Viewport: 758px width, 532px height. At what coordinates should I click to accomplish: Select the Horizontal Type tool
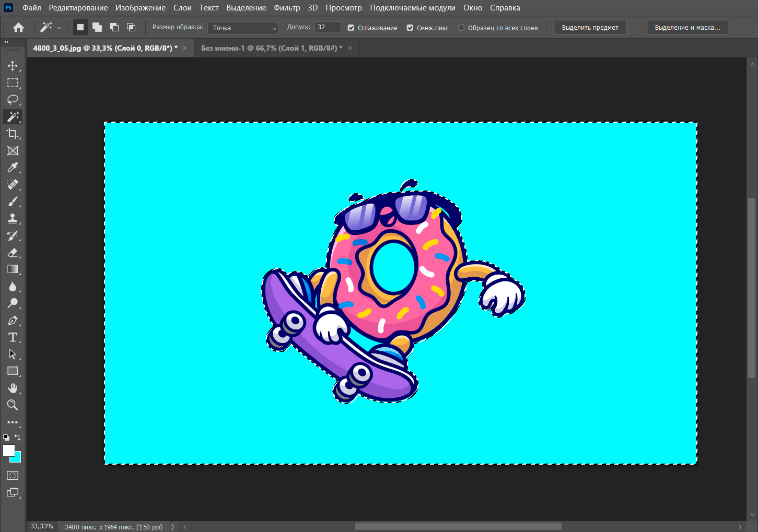[x=13, y=337]
